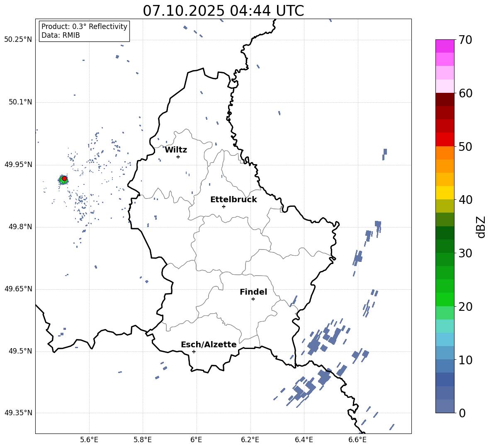Image resolution: width=491 pixels, height=448 pixels.
Task: Click the 49.35°N latitude label
Action: [x=18, y=413]
